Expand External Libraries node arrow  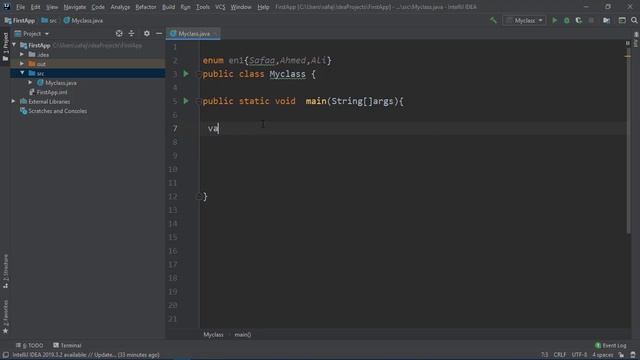pyautogui.click(x=13, y=101)
